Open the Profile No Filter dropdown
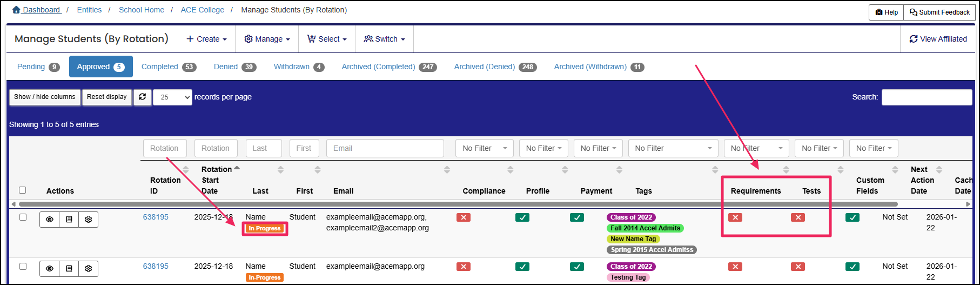The height and width of the screenshot is (285, 980). point(543,148)
